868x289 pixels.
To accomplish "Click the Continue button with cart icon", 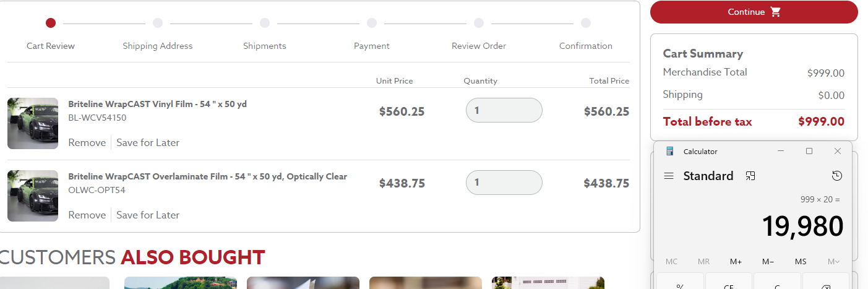I will (x=754, y=12).
